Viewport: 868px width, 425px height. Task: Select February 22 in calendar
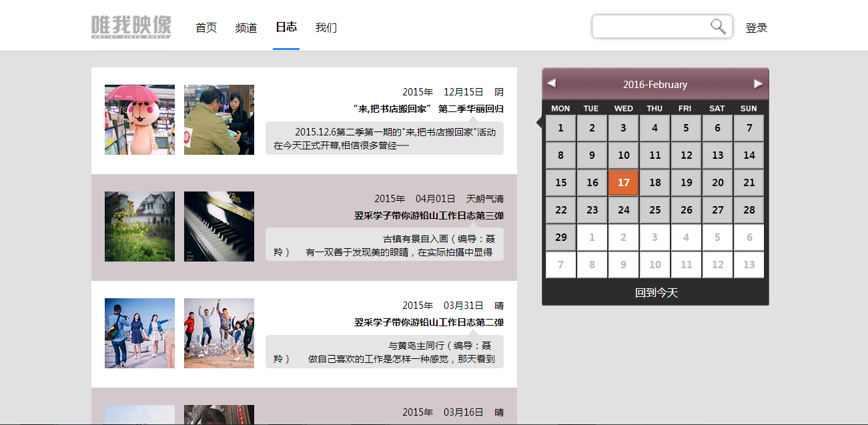click(561, 210)
